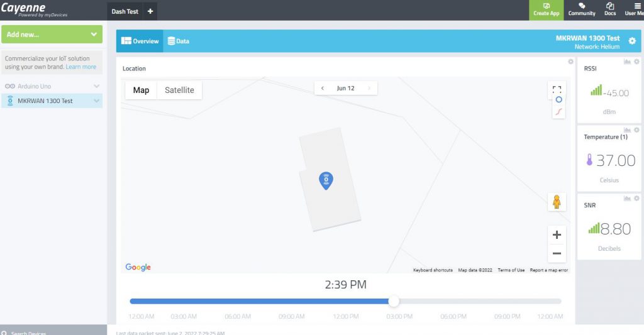Screen dimensions: 644x335
Task: Click the device location pin on map
Action: point(326,180)
